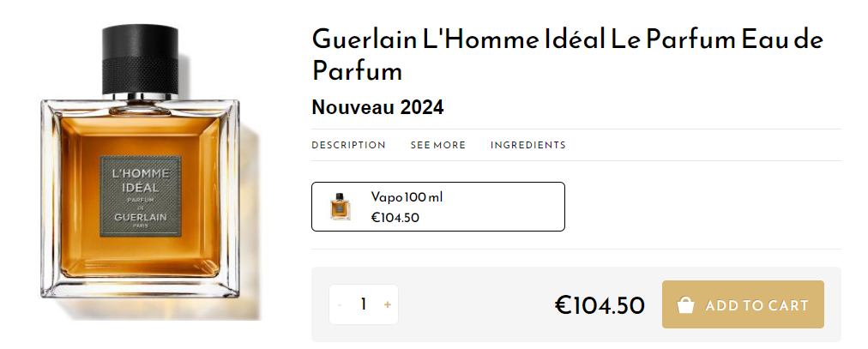Click the quantity field showing 1

tap(364, 304)
